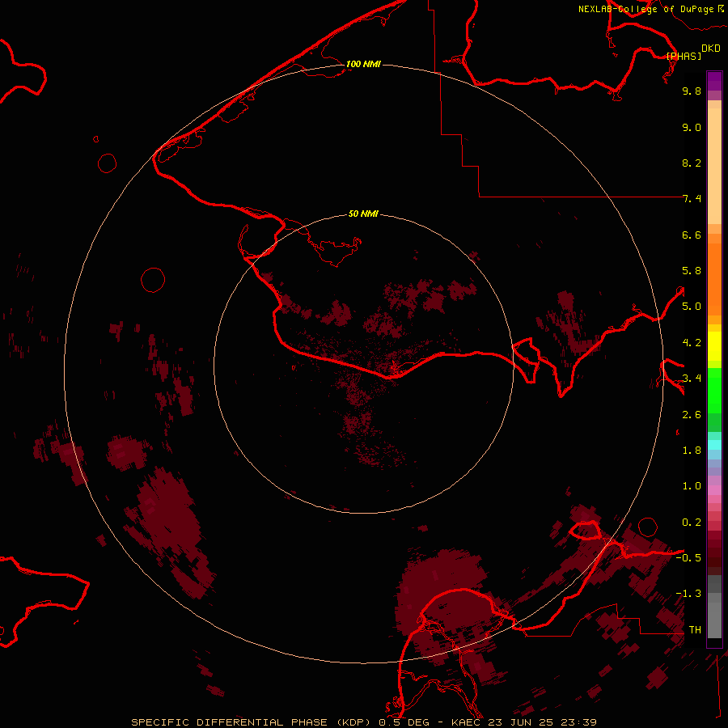The width and height of the screenshot is (728, 728).
Task: Click the 23 JUN 25 23:39 timestamp
Action: [x=542, y=722]
